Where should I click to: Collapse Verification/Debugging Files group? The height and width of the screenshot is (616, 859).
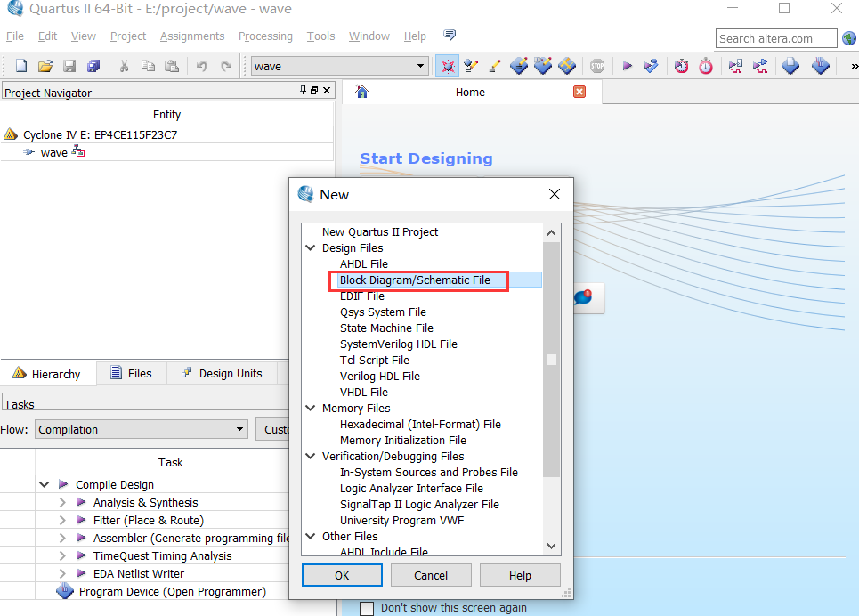pos(310,456)
